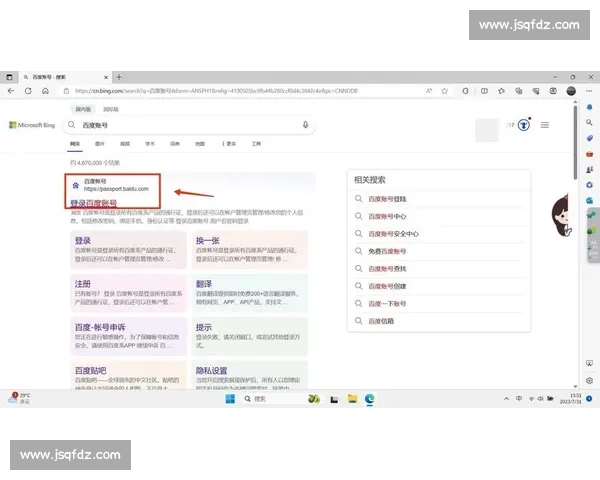This screenshot has height=480, width=600.
Task: Open Edge settings and more menu
Action: click(589, 91)
